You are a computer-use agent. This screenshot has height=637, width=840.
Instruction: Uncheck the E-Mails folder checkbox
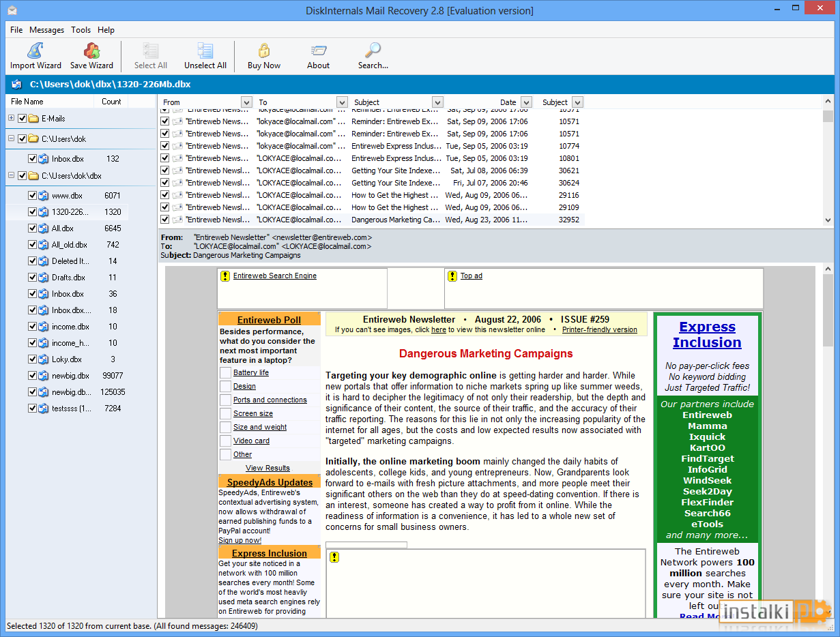pyautogui.click(x=22, y=119)
